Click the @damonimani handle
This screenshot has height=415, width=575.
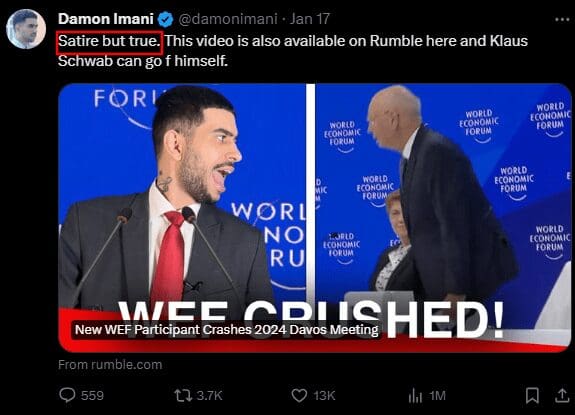pyautogui.click(x=228, y=19)
